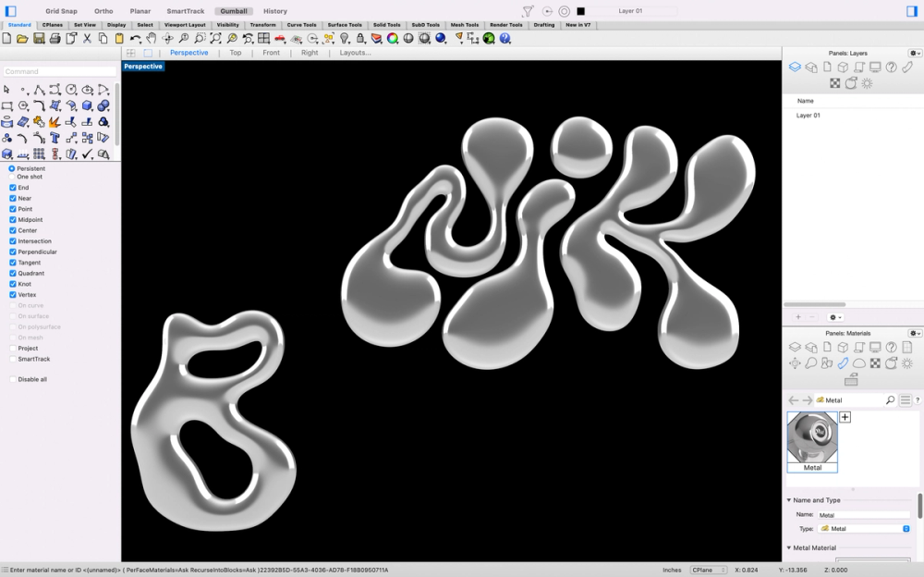Click the Layers panel stack icon

pyautogui.click(x=795, y=68)
